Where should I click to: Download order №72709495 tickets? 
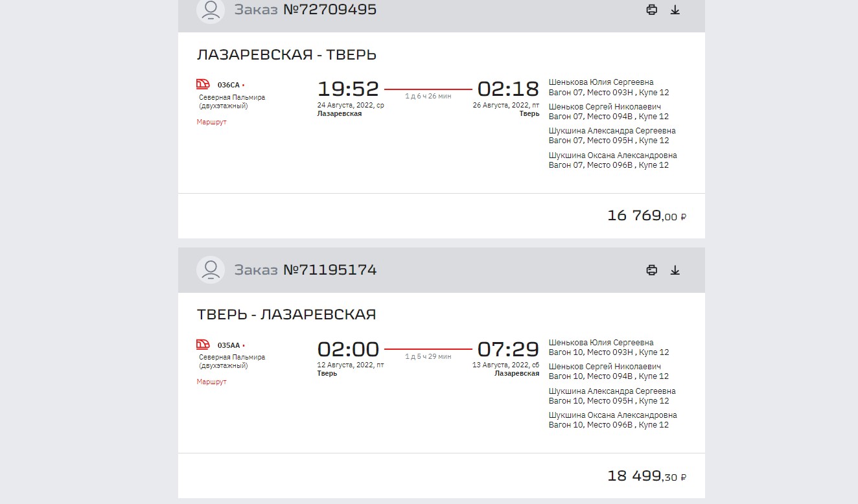point(675,10)
